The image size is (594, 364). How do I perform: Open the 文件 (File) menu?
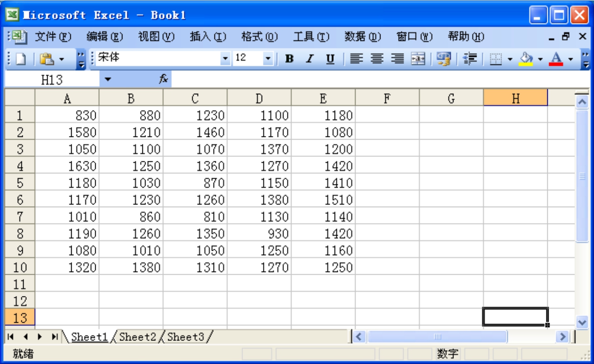click(x=54, y=37)
